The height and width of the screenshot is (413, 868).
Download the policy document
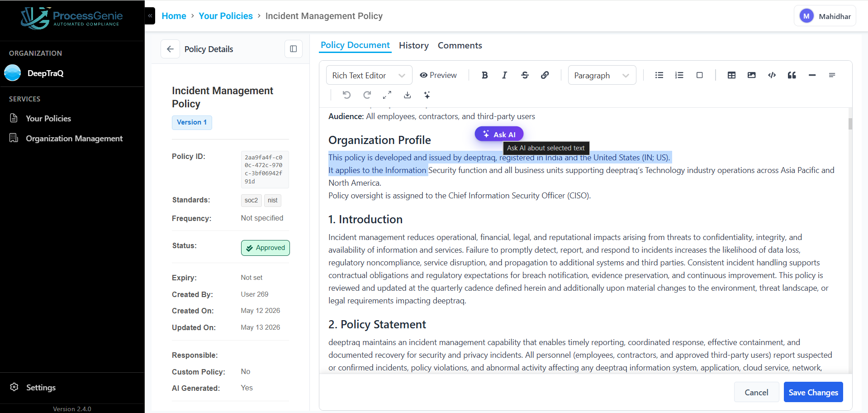point(407,95)
